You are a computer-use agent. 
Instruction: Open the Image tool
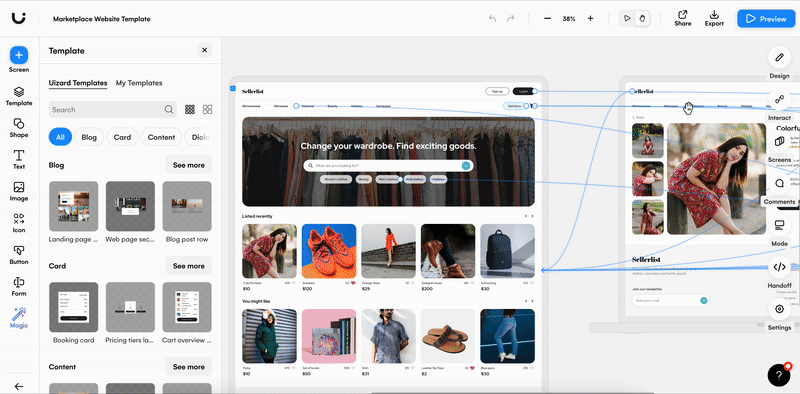[19, 191]
